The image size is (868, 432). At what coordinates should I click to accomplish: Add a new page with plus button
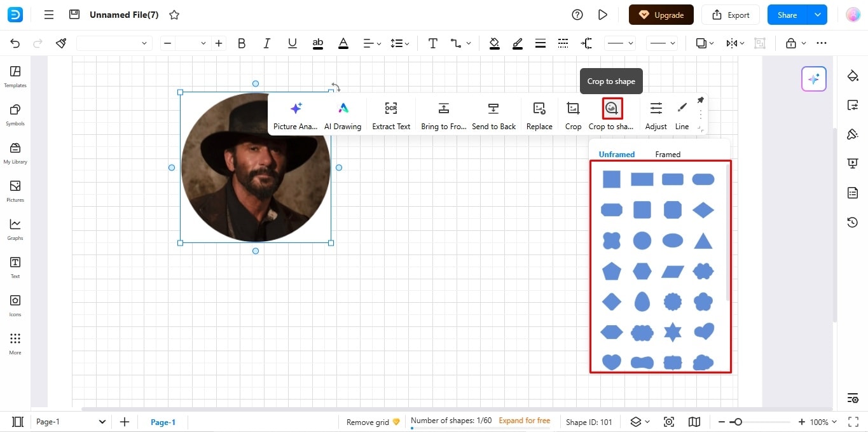click(125, 422)
